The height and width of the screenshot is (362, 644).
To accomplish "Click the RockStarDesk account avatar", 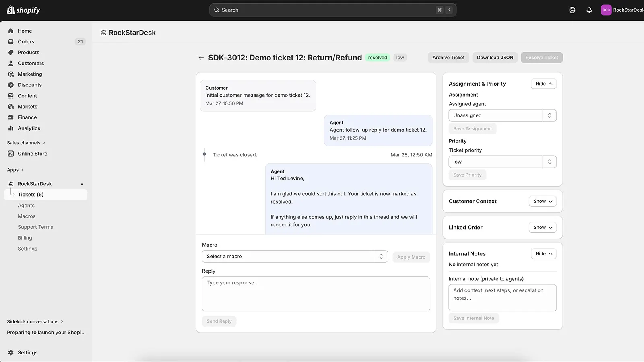I will [606, 10].
